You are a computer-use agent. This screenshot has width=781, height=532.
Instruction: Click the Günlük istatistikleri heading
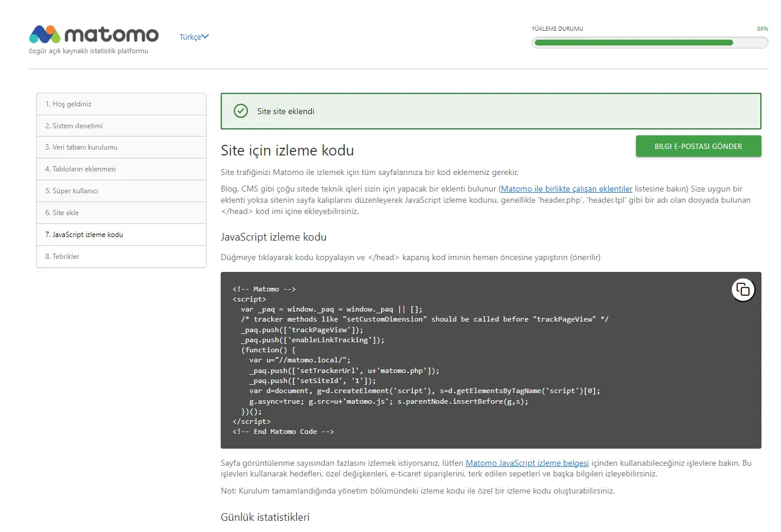265,517
